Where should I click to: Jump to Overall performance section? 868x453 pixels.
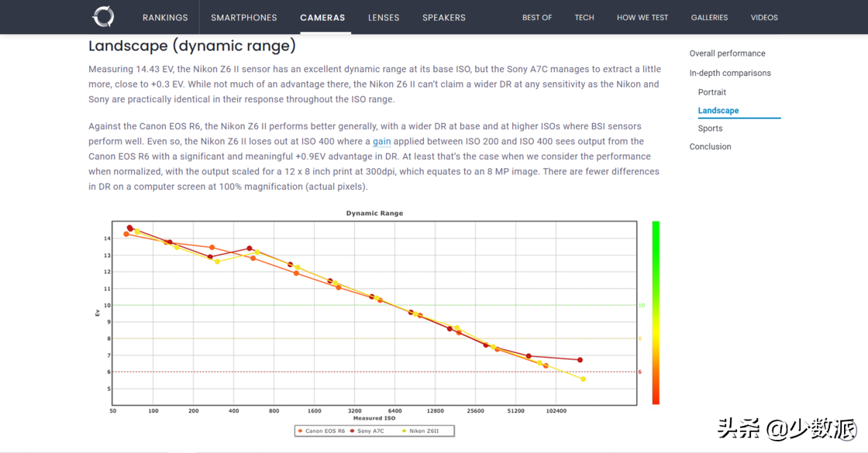(x=728, y=53)
